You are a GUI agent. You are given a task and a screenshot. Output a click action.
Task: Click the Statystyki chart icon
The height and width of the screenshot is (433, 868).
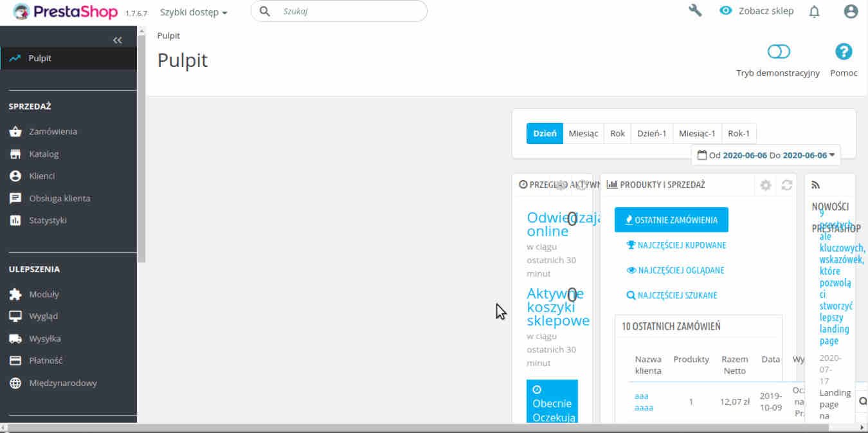tap(15, 221)
